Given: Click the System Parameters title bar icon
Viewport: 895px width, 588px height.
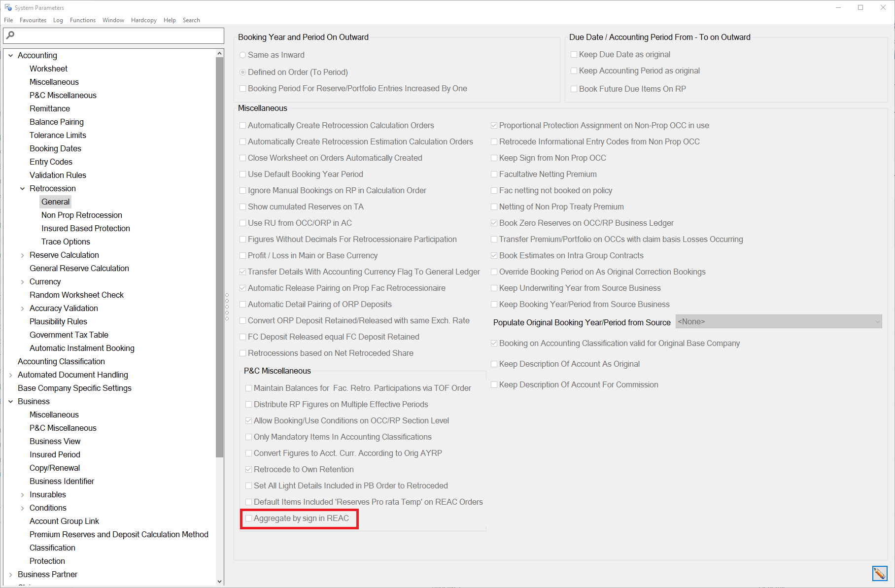Looking at the screenshot, I should (x=8, y=7).
